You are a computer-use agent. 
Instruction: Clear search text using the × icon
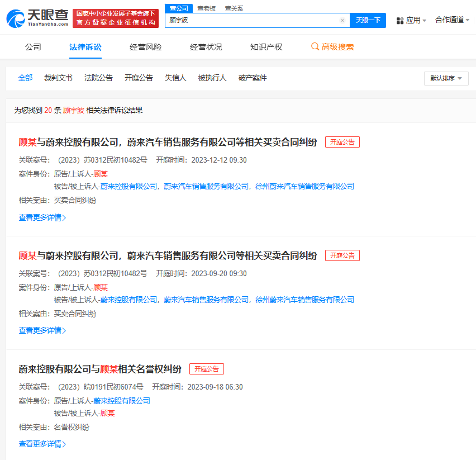click(x=342, y=20)
